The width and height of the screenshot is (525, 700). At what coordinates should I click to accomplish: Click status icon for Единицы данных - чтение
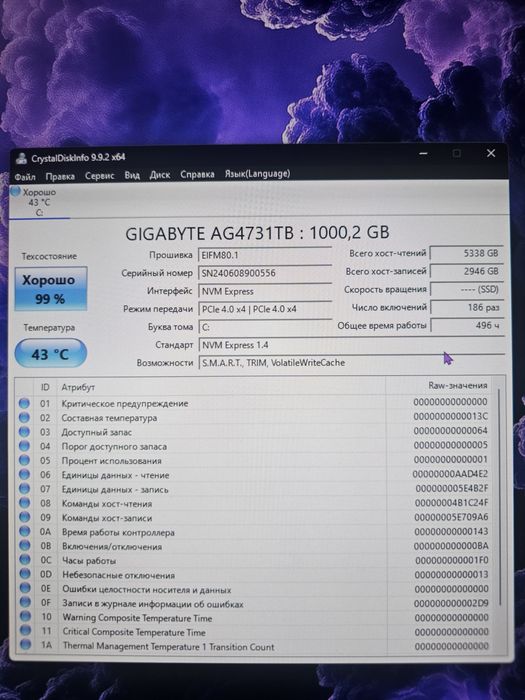pos(25,475)
